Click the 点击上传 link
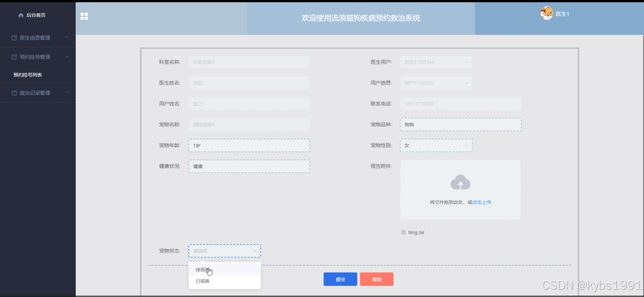The height and width of the screenshot is (297, 644). tap(482, 202)
